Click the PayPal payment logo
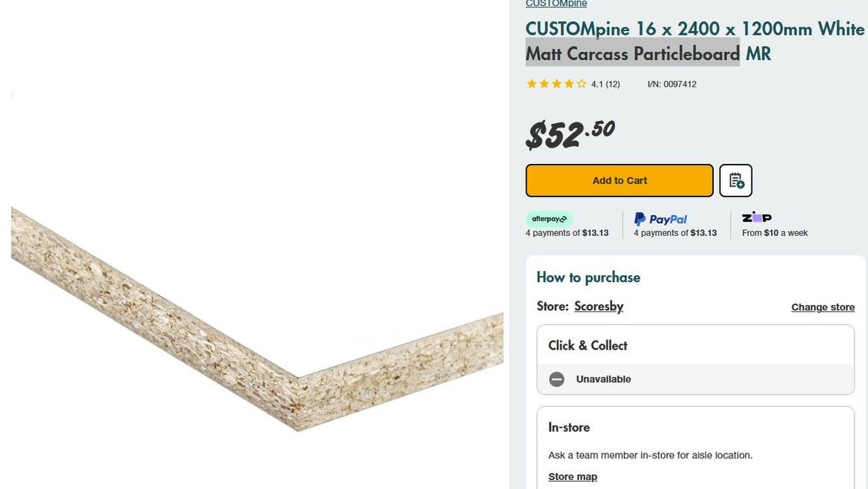This screenshot has width=868, height=489. tap(660, 218)
